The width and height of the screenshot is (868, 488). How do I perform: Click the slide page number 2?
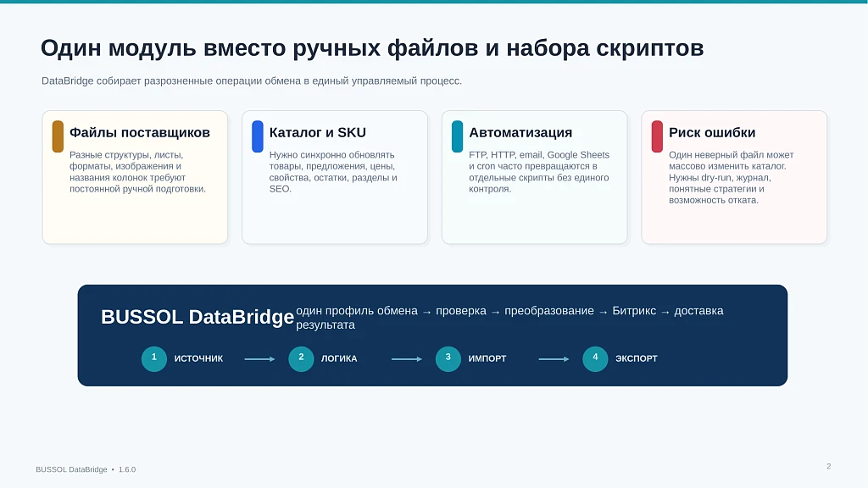click(x=829, y=467)
